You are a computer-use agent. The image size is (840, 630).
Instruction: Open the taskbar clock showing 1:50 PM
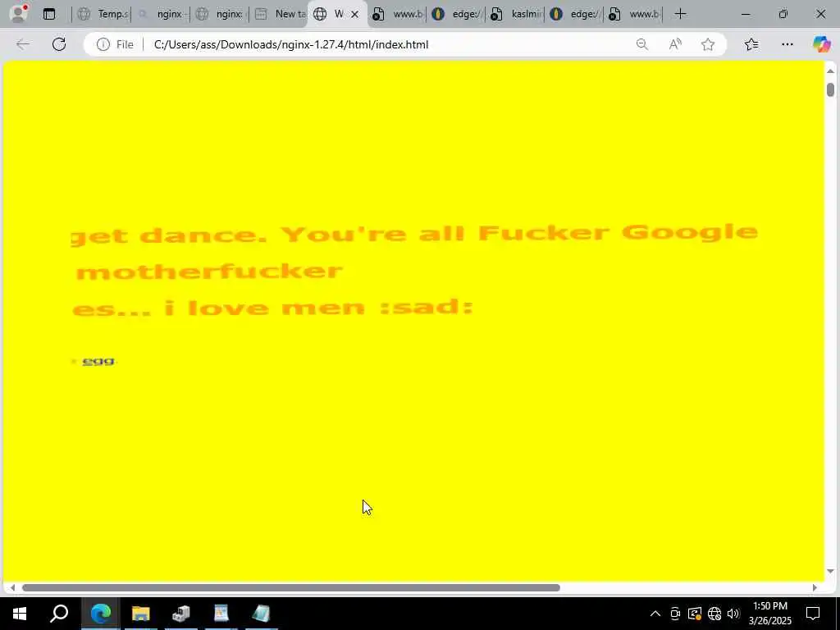pos(769,614)
